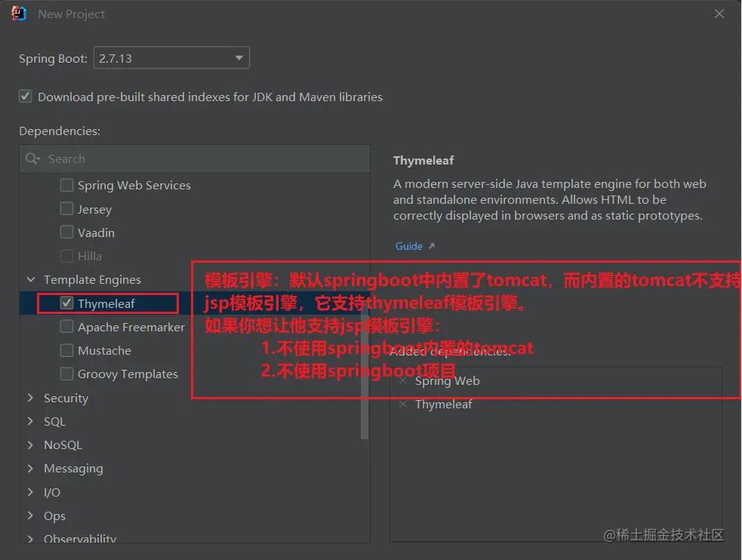Viewport: 742px width, 560px height.
Task: Check the Mustache template engine
Action: 66,350
